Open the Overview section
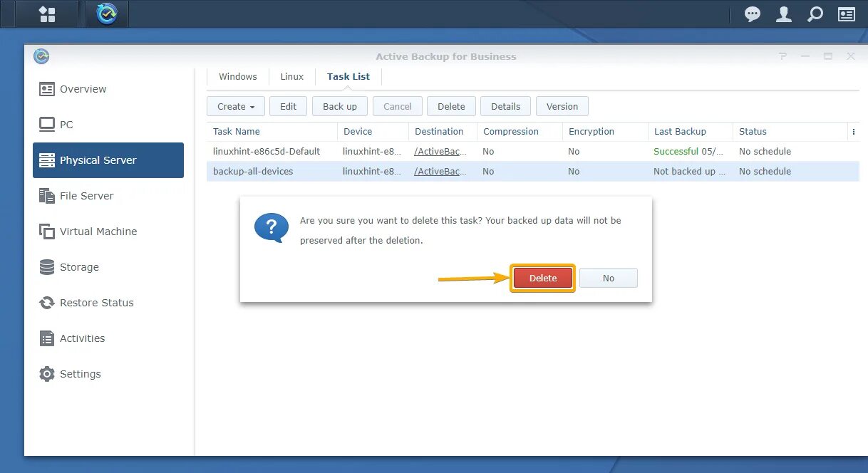 coord(83,89)
